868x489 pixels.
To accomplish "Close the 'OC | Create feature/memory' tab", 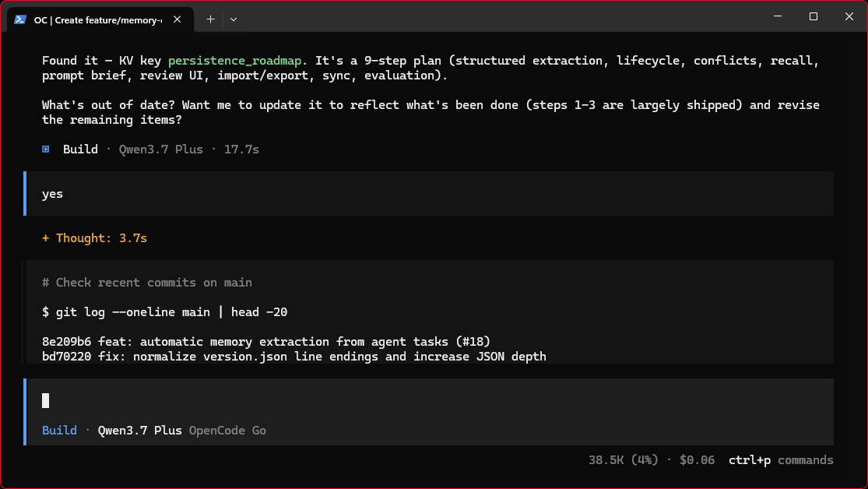I will (177, 19).
